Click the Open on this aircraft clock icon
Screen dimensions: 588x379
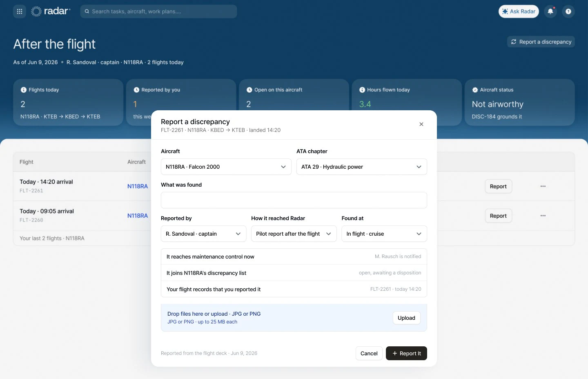tap(249, 90)
